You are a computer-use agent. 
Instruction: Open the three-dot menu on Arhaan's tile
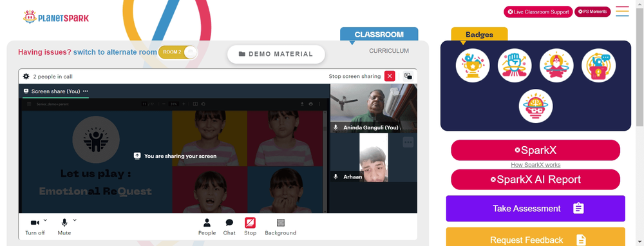(408, 142)
